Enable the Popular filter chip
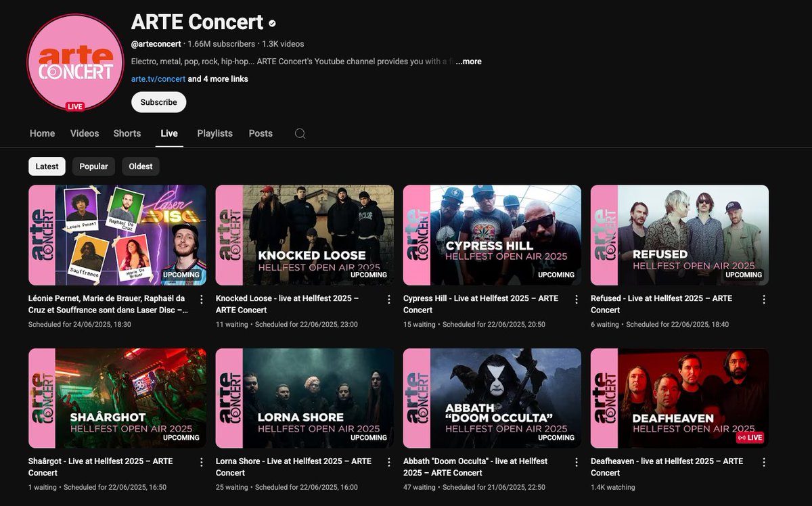Image resolution: width=812 pixels, height=506 pixels. pyautogui.click(x=93, y=166)
